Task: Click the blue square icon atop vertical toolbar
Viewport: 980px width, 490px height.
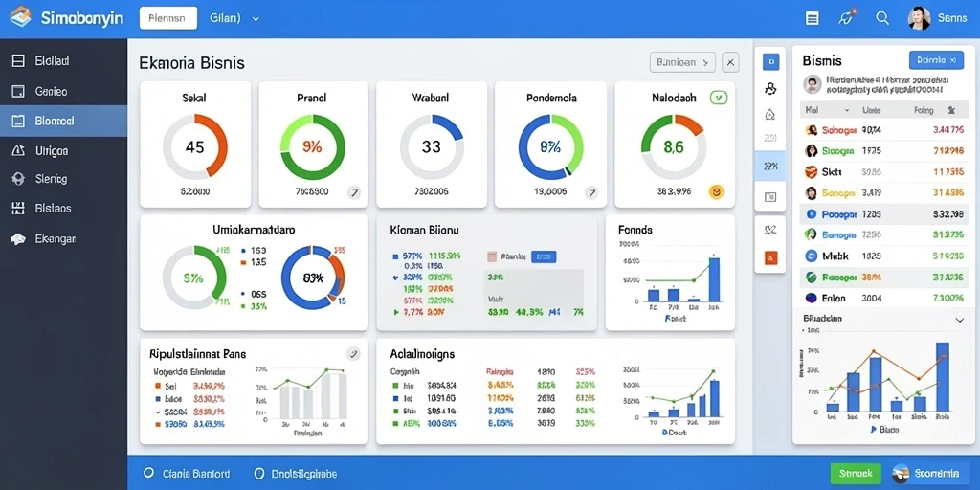Action: point(770,61)
